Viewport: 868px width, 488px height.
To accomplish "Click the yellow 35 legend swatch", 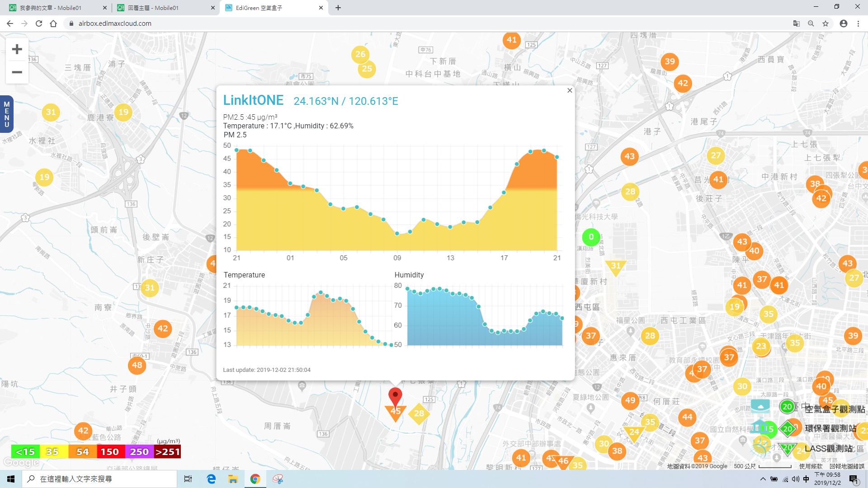I will [x=54, y=452].
